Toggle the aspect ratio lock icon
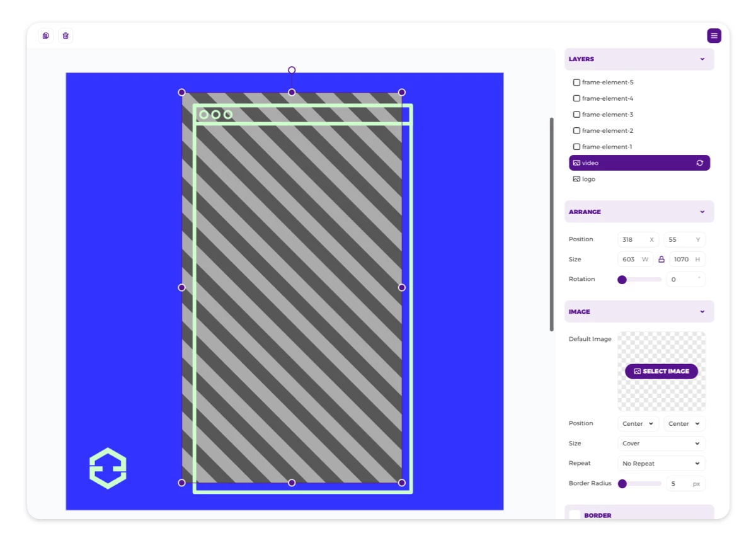 [661, 259]
